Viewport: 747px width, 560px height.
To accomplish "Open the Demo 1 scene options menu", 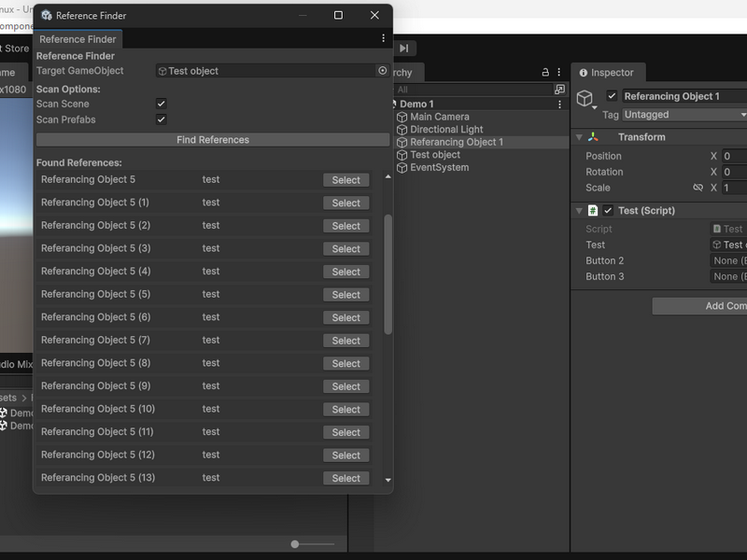I will pyautogui.click(x=559, y=105).
